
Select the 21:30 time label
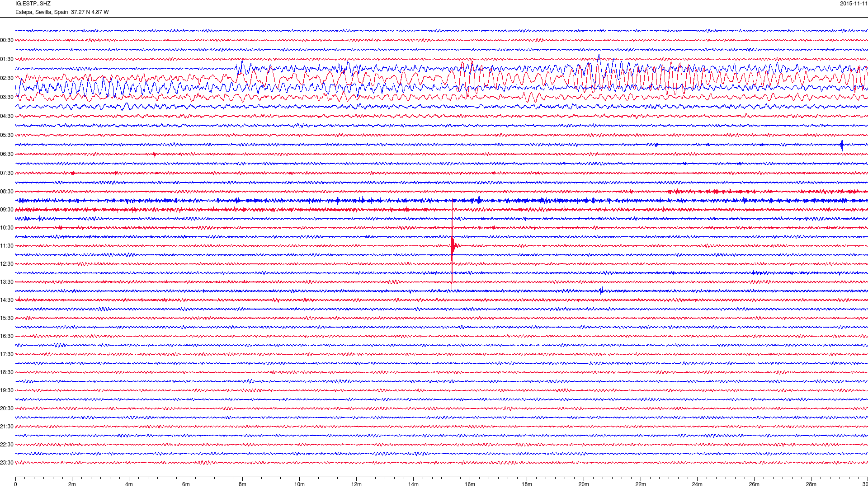click(x=7, y=427)
